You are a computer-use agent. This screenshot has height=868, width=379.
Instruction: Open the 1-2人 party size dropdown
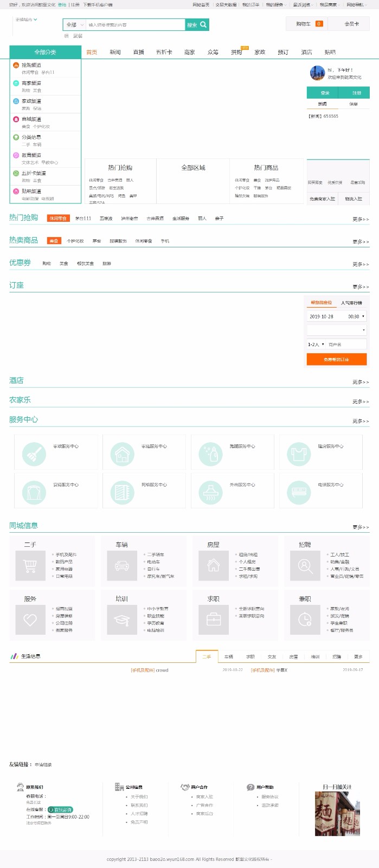click(x=316, y=344)
